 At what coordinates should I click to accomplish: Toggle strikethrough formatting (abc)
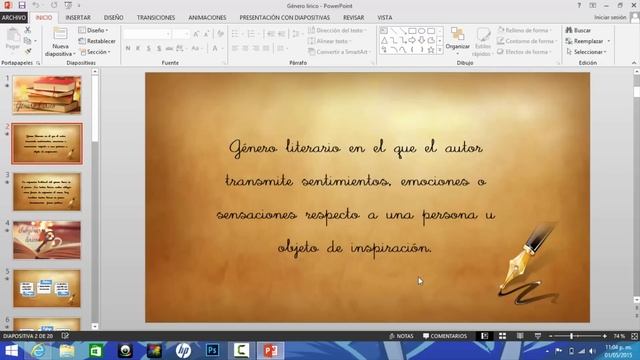(169, 48)
